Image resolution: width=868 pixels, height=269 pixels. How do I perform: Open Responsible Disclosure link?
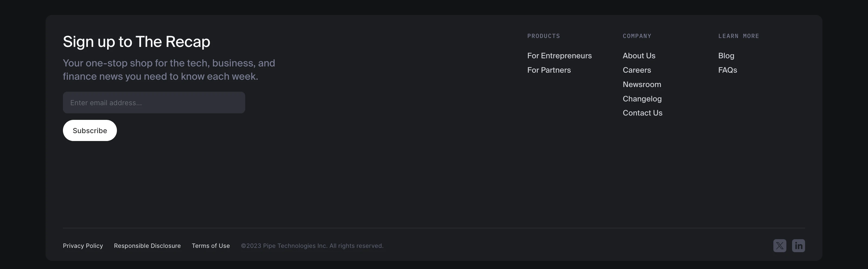tap(147, 246)
